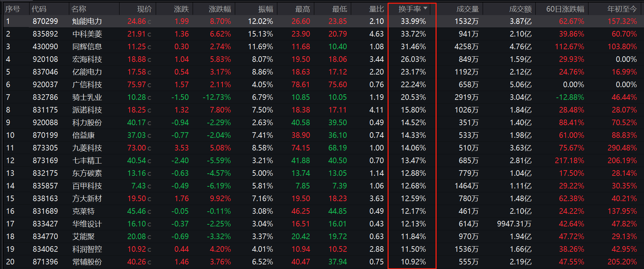Click turnover rate value 10.92%

(413, 262)
